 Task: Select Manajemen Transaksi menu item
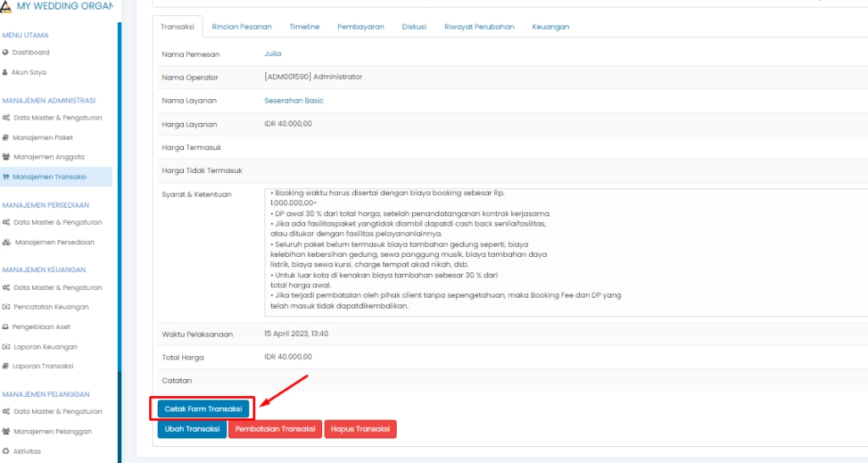49,176
